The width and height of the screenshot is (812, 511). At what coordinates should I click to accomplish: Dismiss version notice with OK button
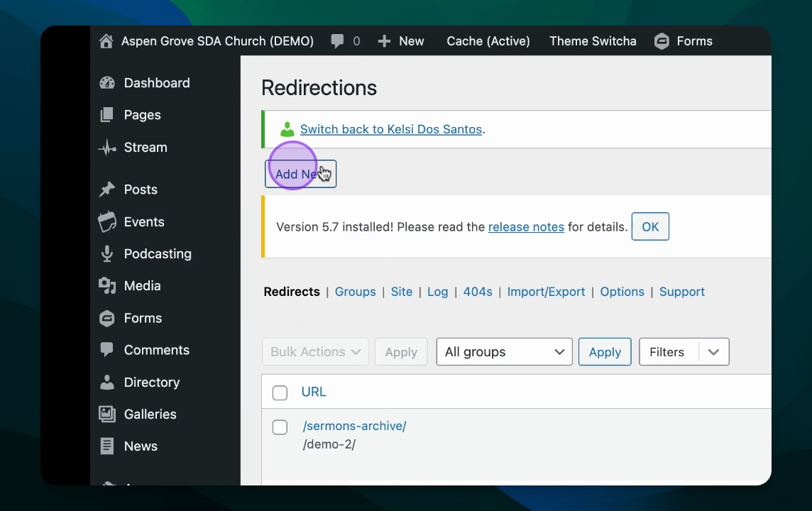click(650, 226)
